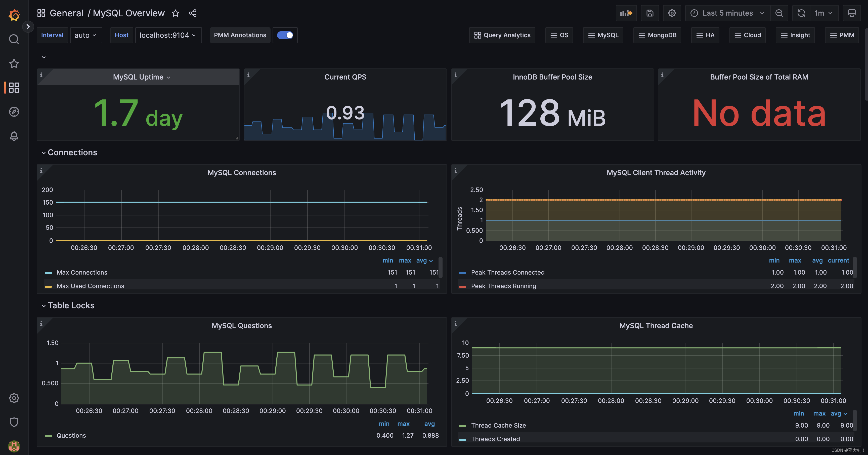
Task: Open the OS dashboards menu
Action: [x=559, y=35]
